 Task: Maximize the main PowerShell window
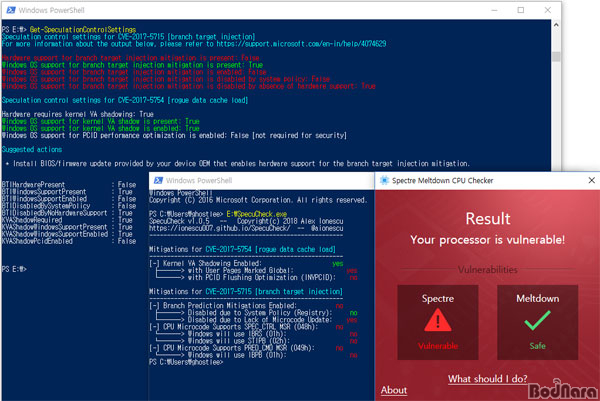pyautogui.click(x=521, y=10)
